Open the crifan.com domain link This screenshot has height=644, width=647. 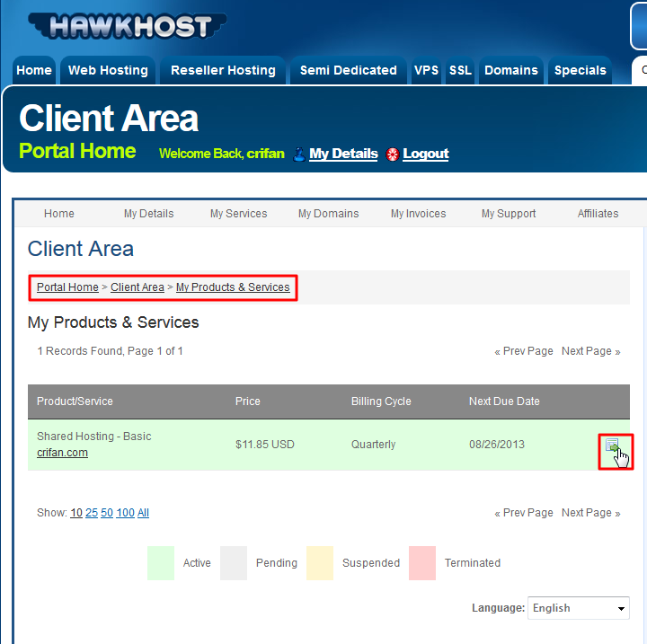coord(62,453)
